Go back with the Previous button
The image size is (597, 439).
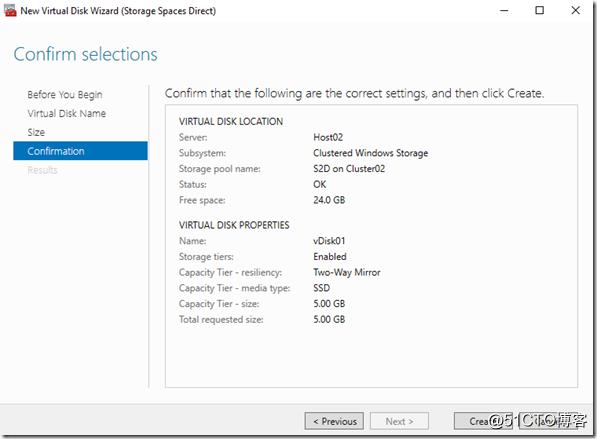[x=334, y=421]
